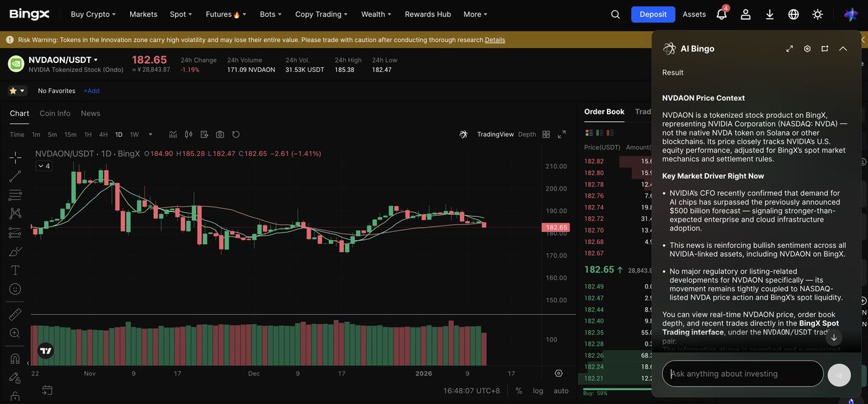
Task: Show sell-orders-only order book view
Action: click(611, 133)
